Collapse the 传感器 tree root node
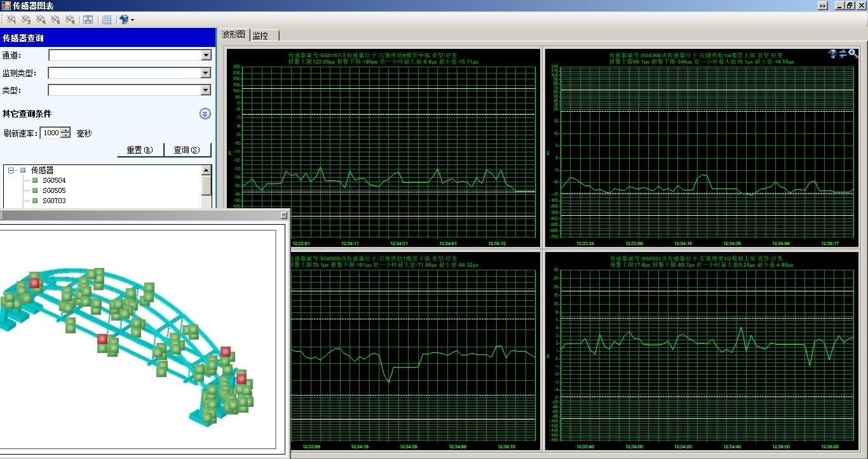 pyautogui.click(x=11, y=170)
